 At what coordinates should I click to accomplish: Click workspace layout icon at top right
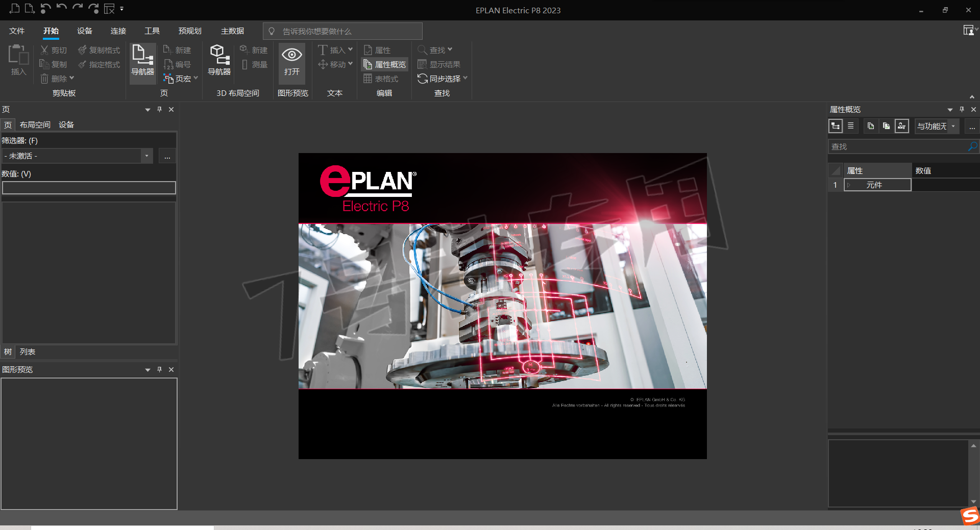968,31
